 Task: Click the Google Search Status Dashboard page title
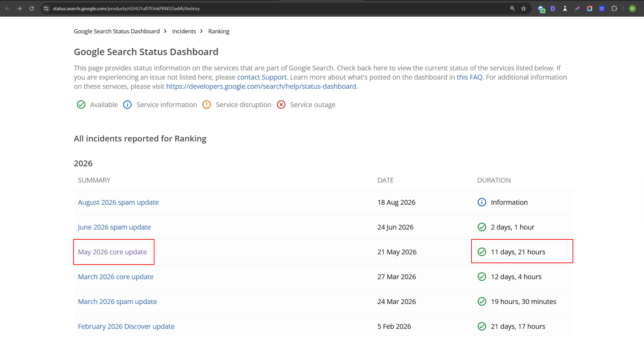point(146,52)
